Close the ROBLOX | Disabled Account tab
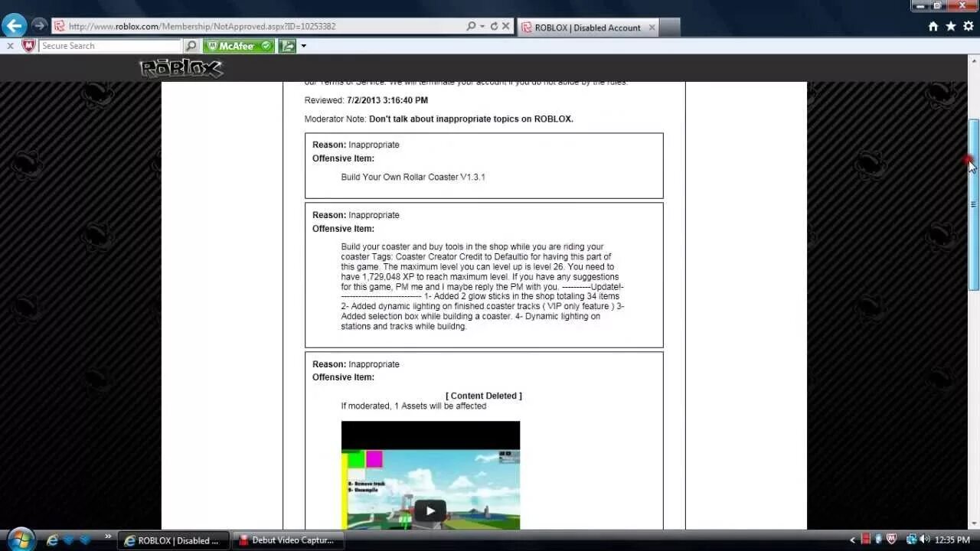 pyautogui.click(x=652, y=28)
